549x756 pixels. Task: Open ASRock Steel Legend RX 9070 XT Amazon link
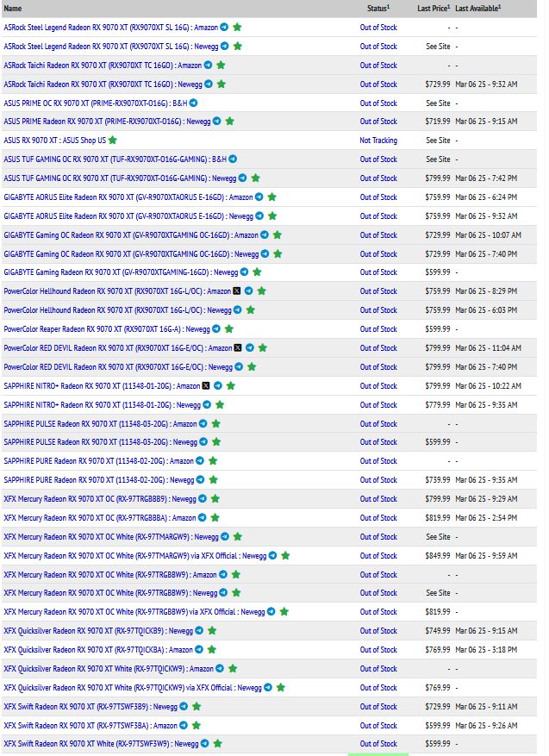click(111, 28)
